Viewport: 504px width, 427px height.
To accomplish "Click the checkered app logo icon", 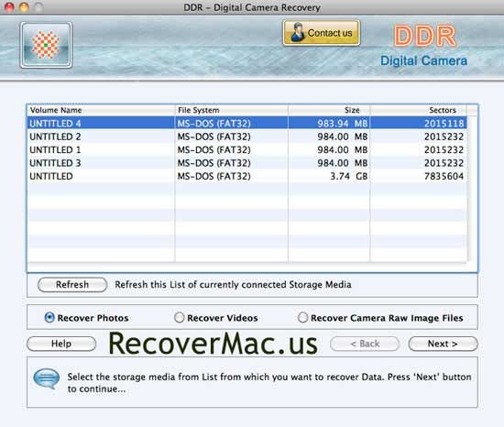I will (46, 45).
